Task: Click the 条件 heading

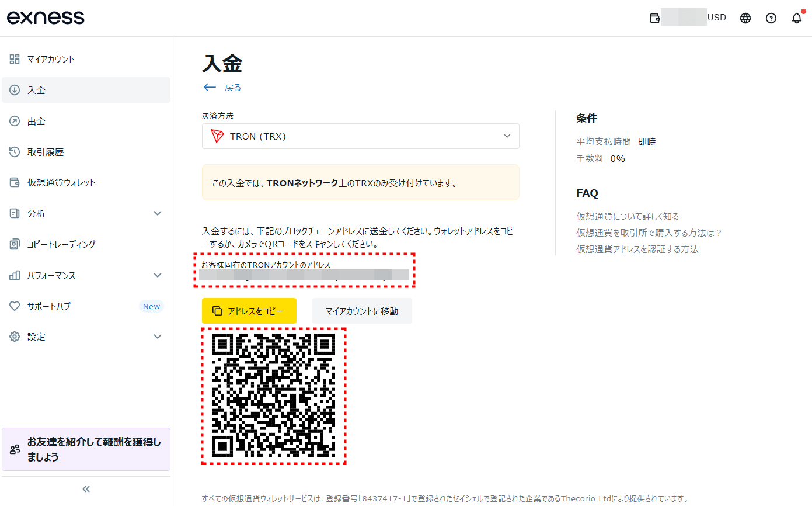Action: 587,118
